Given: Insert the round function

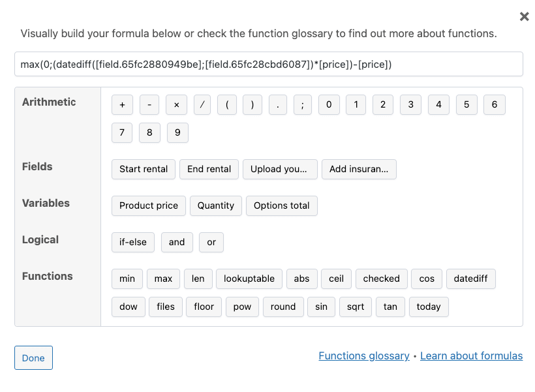Looking at the screenshot, I should [x=283, y=307].
